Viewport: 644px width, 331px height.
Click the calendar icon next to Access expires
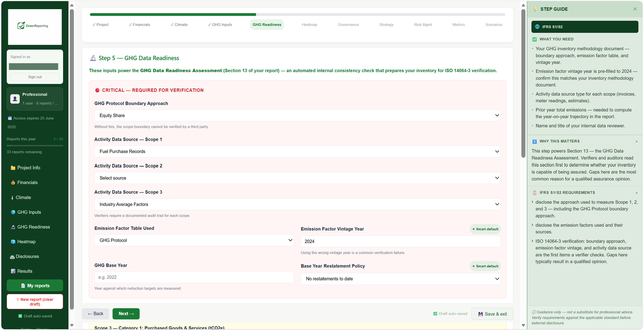pos(10,118)
